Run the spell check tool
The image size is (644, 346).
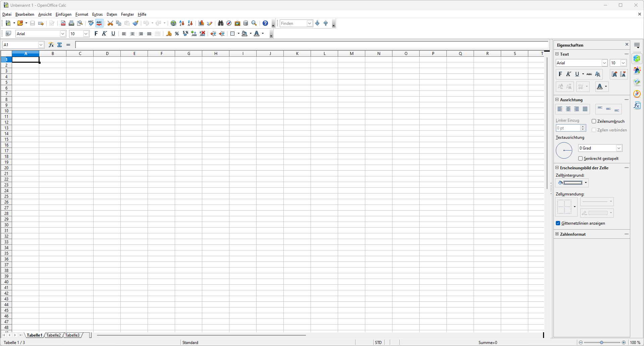click(91, 23)
